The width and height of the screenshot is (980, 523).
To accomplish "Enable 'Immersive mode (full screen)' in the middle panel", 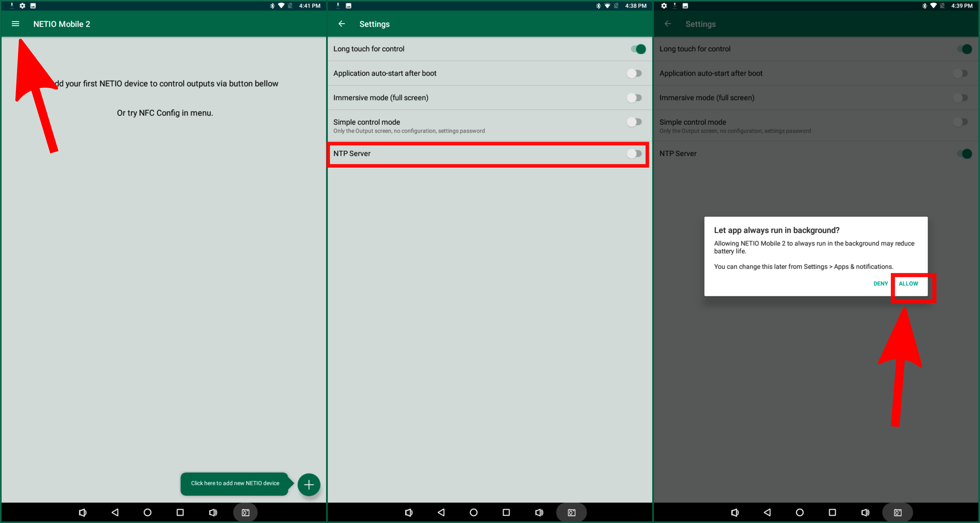I will 634,98.
